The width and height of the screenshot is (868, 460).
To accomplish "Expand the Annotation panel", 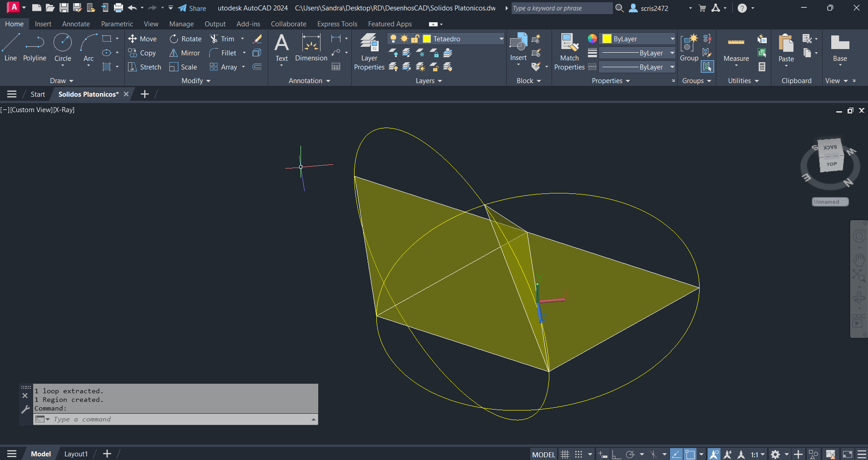I will (310, 81).
